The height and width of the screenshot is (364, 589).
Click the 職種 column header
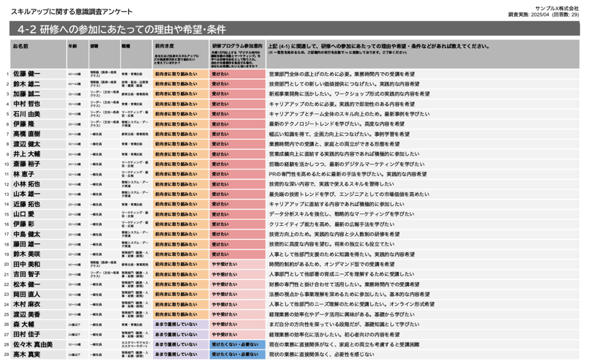point(126,45)
